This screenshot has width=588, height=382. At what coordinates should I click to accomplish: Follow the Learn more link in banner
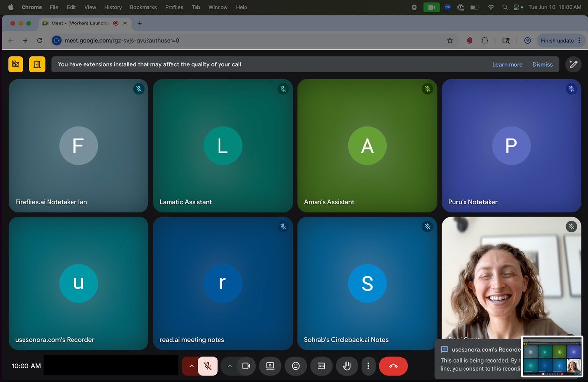(507, 64)
